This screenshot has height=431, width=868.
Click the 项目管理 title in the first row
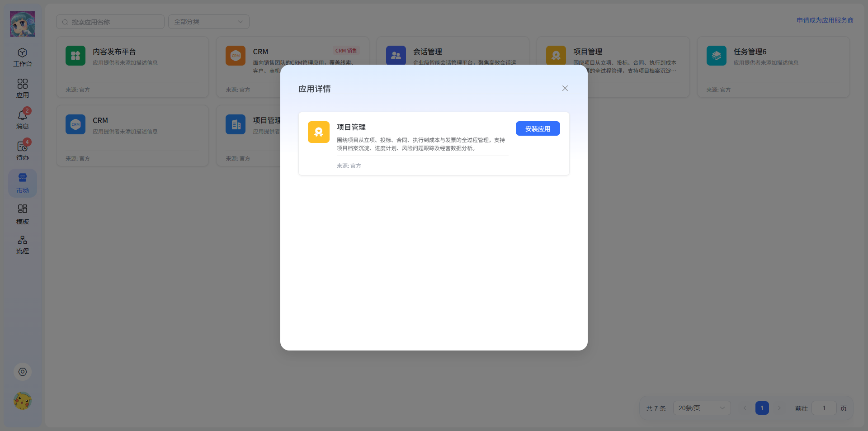pos(588,52)
